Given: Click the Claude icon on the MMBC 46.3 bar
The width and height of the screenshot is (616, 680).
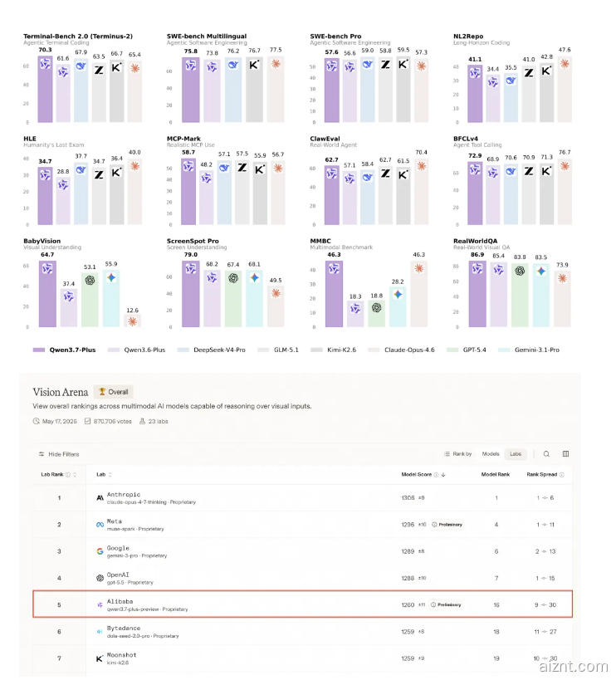Looking at the screenshot, I should point(418,268).
